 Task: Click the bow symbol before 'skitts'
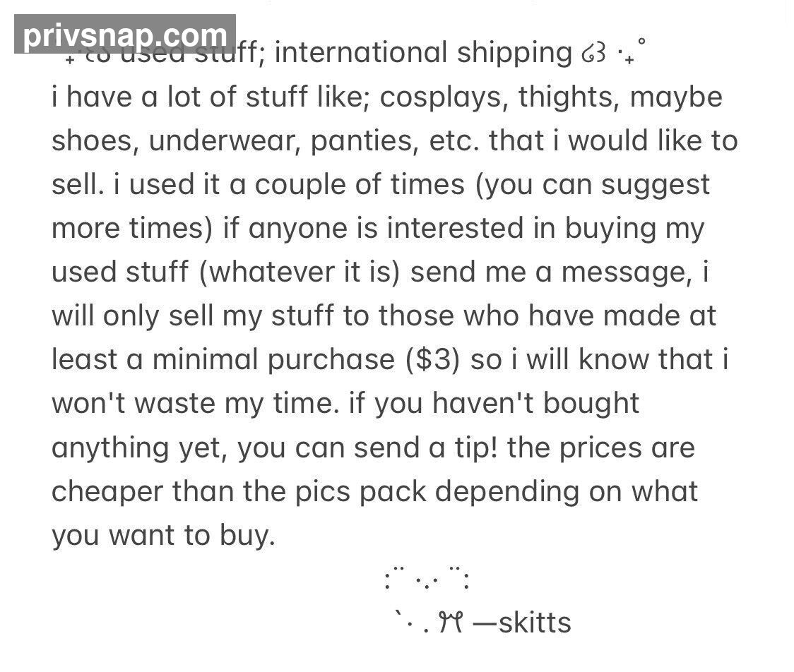pos(451,623)
